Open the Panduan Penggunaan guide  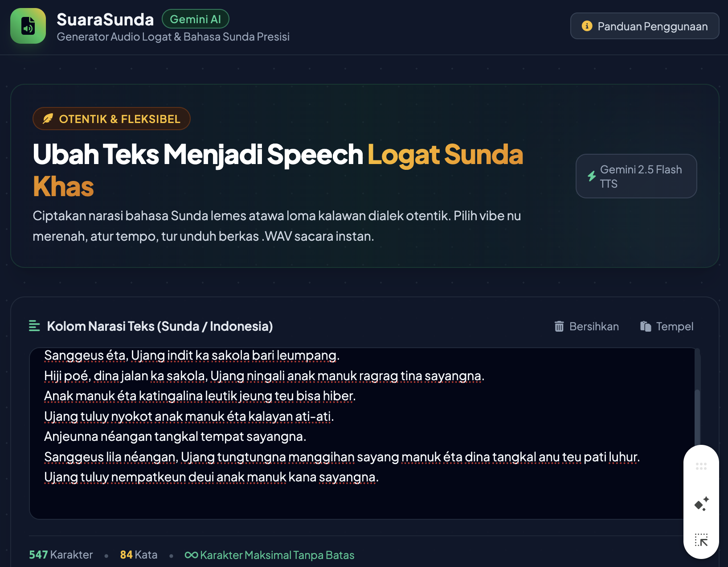(x=645, y=26)
